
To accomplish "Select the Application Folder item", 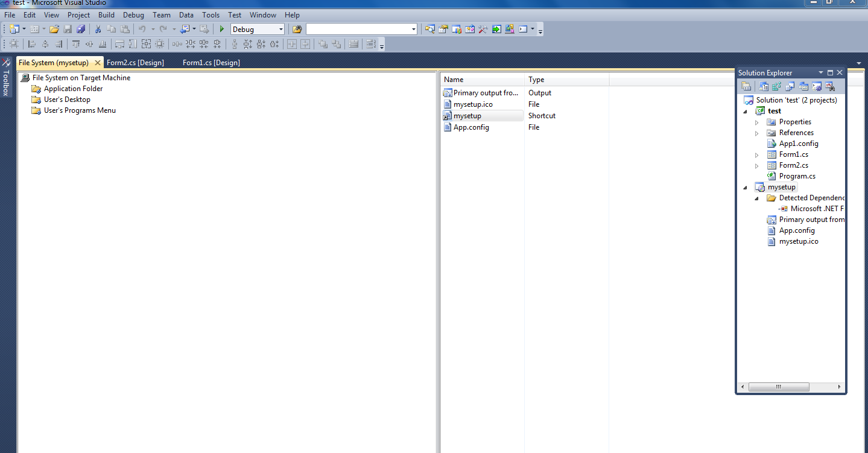I will pos(73,89).
